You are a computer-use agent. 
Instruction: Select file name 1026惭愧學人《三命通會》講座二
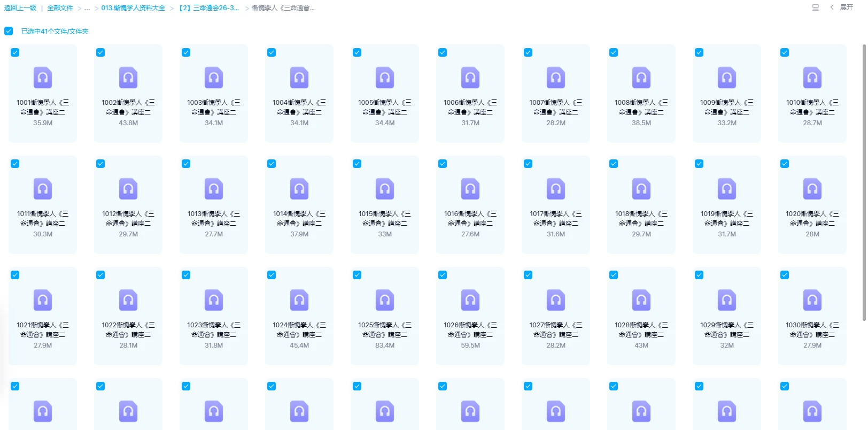[470, 329]
